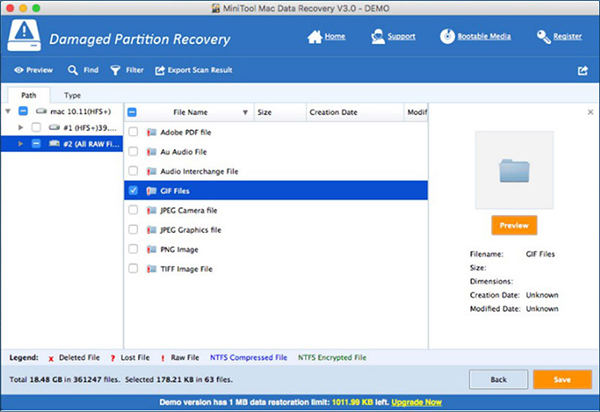Screen dimensions: 600x412
Task: Click the Preview eye icon in toolbar
Action: (19, 70)
